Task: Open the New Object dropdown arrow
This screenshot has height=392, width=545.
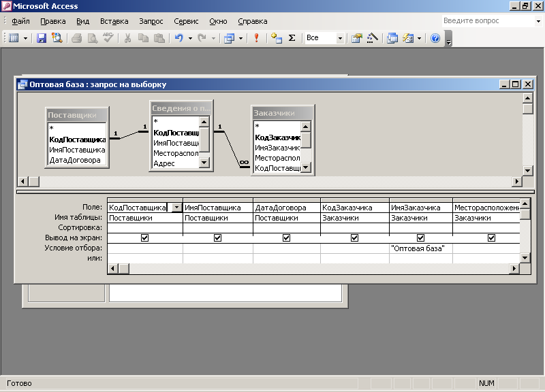Action: pyautogui.click(x=419, y=38)
